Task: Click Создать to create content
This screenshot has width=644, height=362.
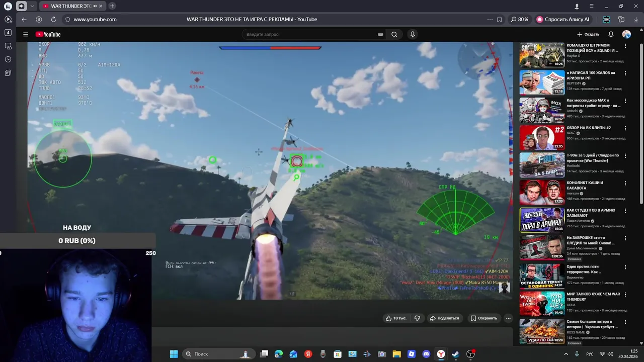Action: click(588, 34)
